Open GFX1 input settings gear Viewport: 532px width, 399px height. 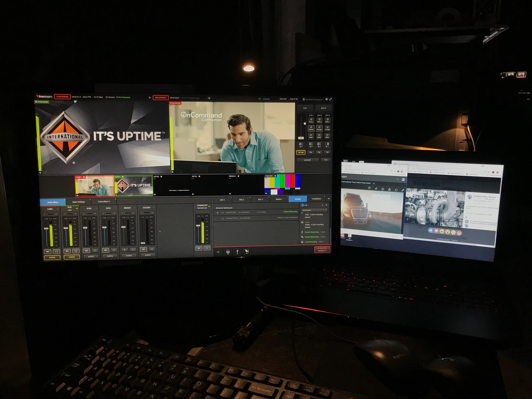pyautogui.click(x=123, y=177)
